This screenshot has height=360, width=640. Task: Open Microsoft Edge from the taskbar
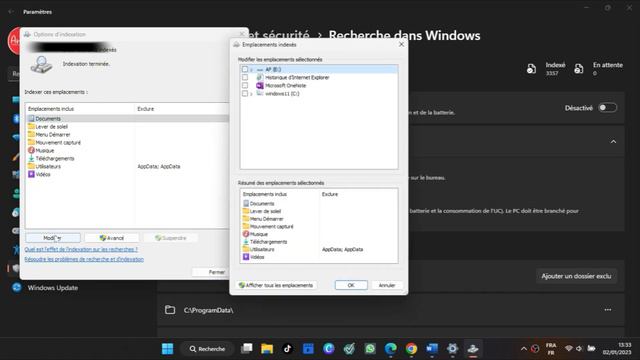coord(391,349)
